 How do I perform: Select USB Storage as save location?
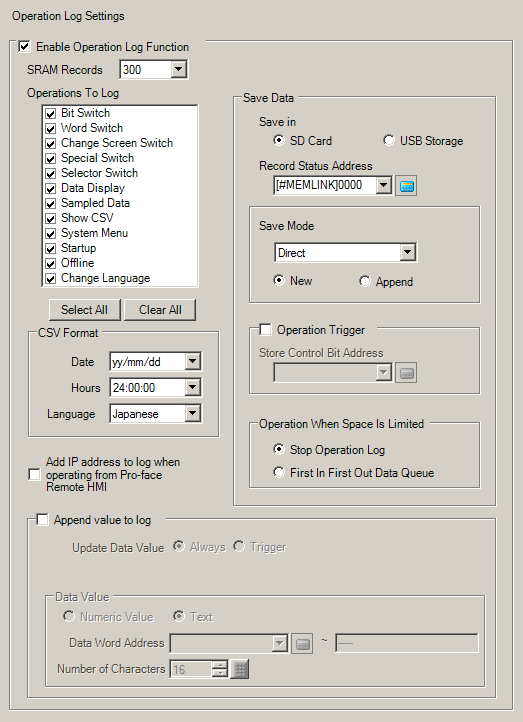tap(389, 140)
